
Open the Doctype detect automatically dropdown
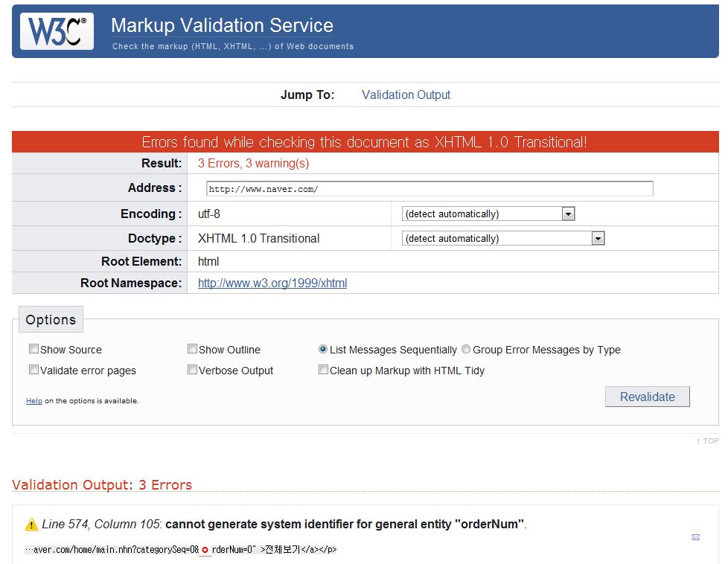tap(503, 238)
